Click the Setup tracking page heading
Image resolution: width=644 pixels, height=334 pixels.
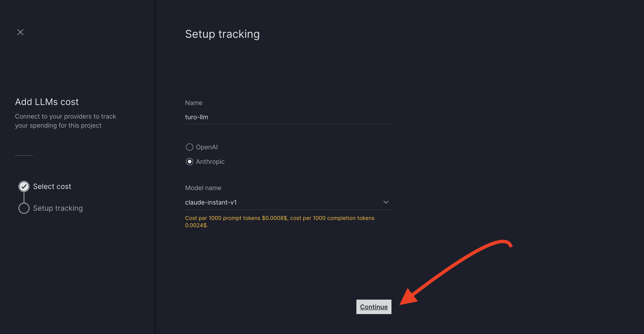click(x=222, y=34)
